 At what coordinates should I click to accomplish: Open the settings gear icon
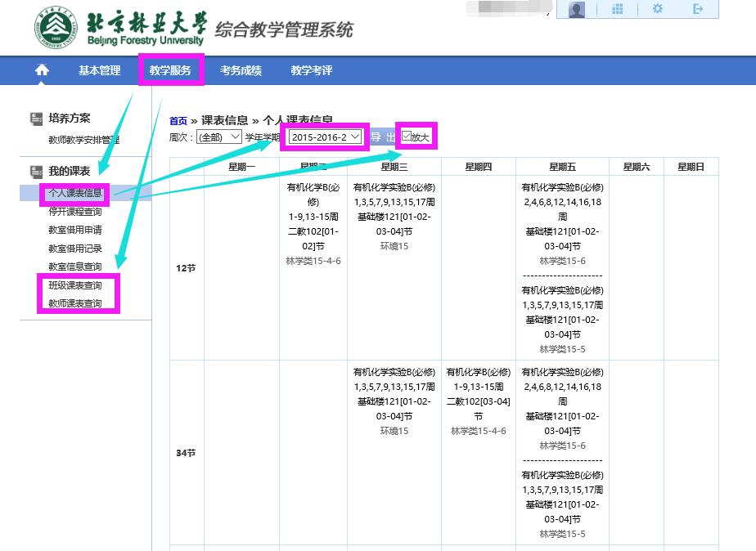(658, 9)
